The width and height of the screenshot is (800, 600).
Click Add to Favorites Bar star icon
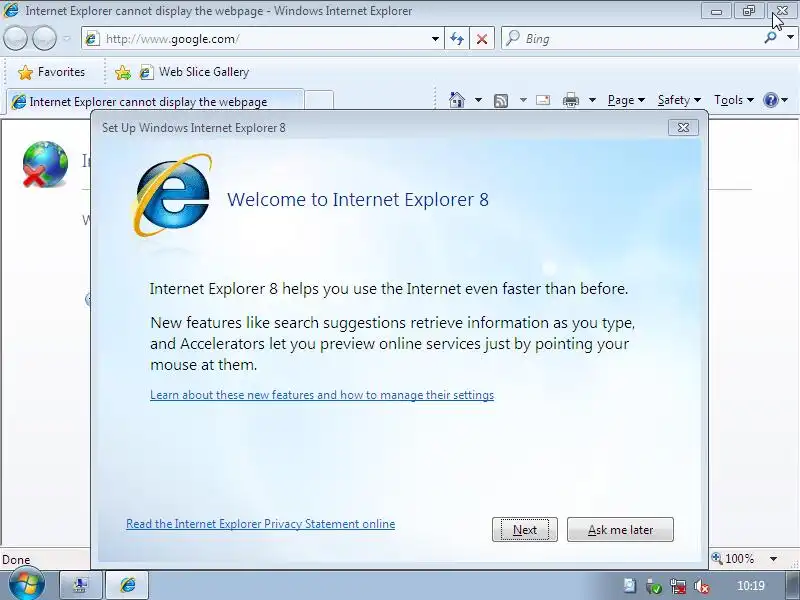pyautogui.click(x=122, y=72)
